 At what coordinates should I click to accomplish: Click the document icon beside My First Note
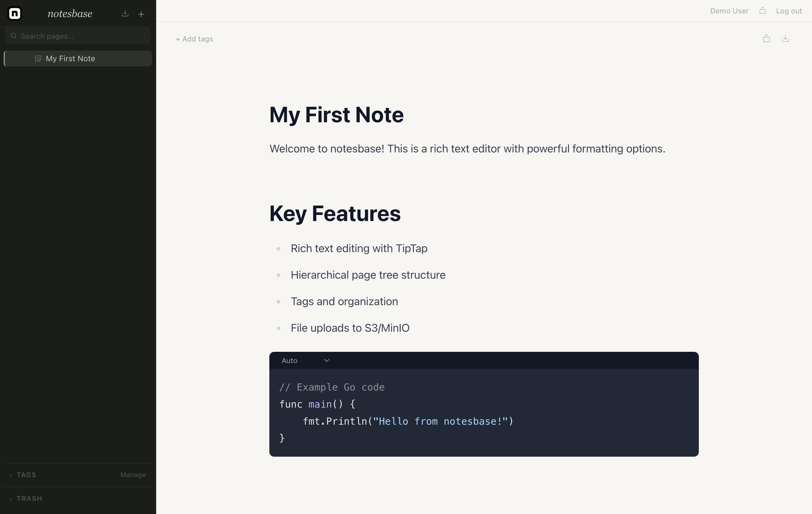pos(38,58)
